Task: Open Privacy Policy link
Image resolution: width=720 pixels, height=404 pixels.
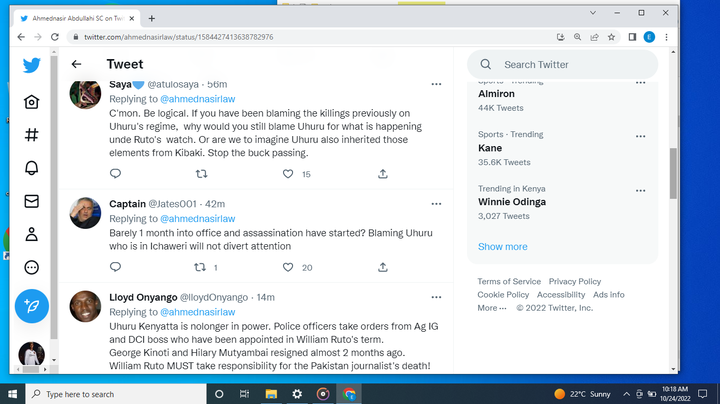Action: click(575, 281)
